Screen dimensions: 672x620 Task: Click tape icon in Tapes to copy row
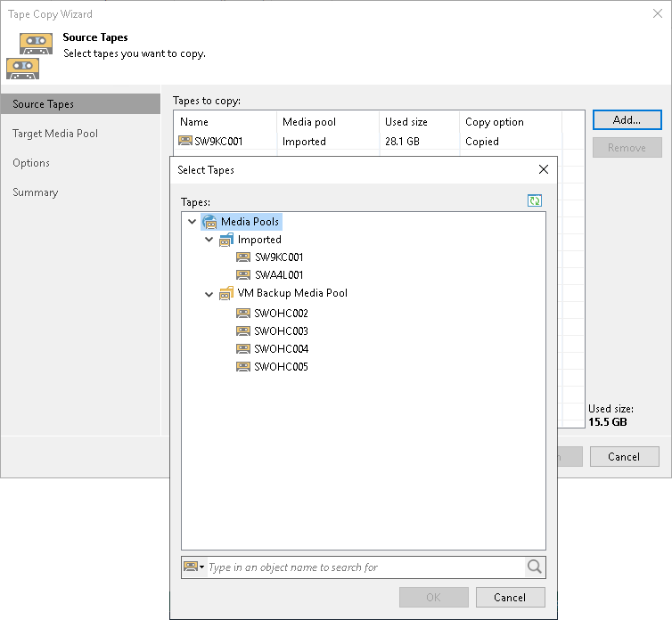pos(185,141)
